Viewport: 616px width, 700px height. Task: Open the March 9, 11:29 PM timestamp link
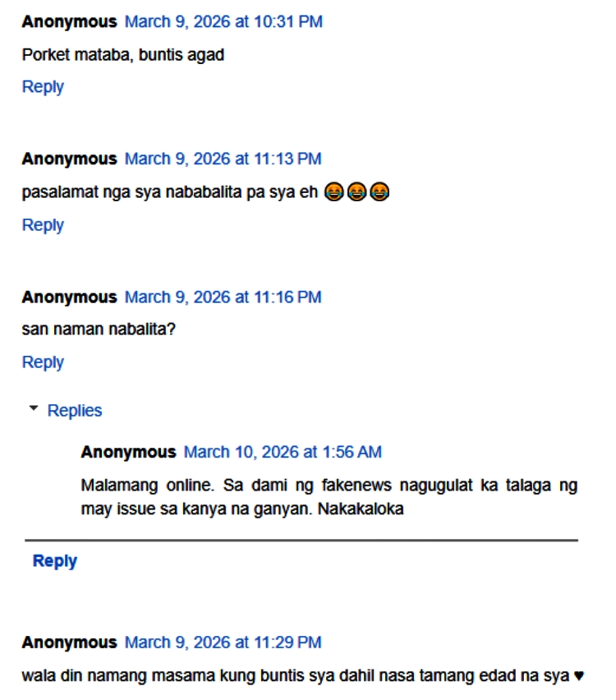point(223,642)
